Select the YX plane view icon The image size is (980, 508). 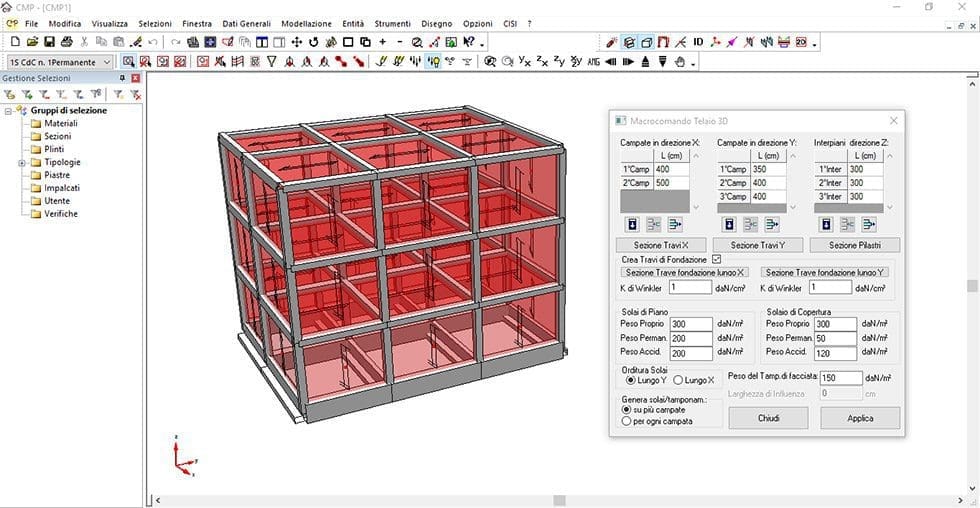pyautogui.click(x=525, y=62)
